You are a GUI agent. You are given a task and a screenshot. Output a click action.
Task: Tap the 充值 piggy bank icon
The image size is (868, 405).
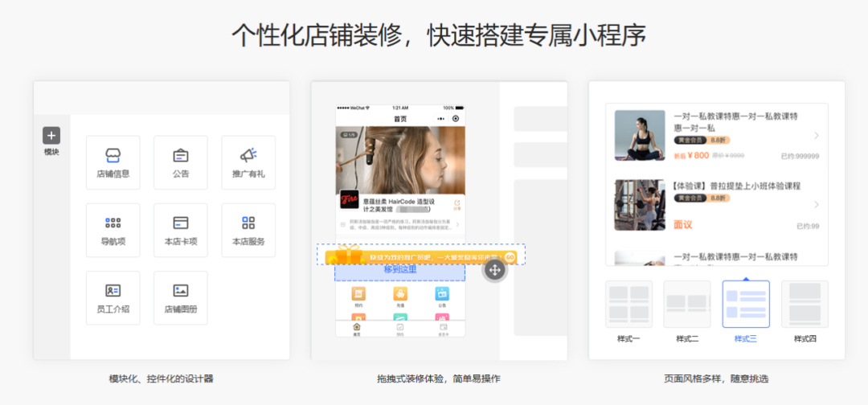click(x=400, y=294)
